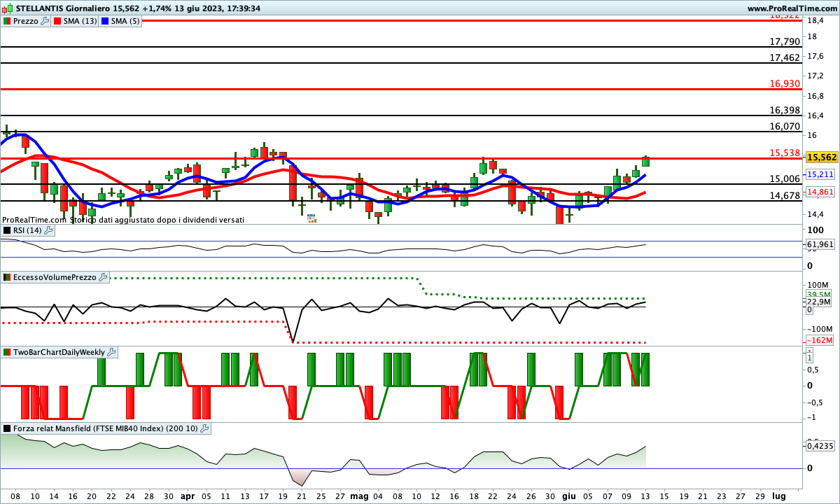Open Forza relat Mansfield settings wrench
The image size is (840, 504).
click(x=204, y=428)
